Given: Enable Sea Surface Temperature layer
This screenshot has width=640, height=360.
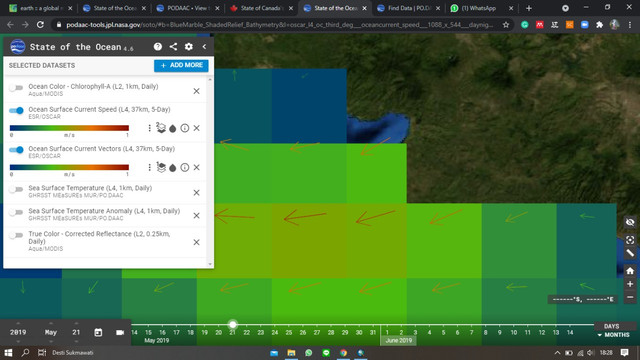Looking at the screenshot, I should pos(16,189).
